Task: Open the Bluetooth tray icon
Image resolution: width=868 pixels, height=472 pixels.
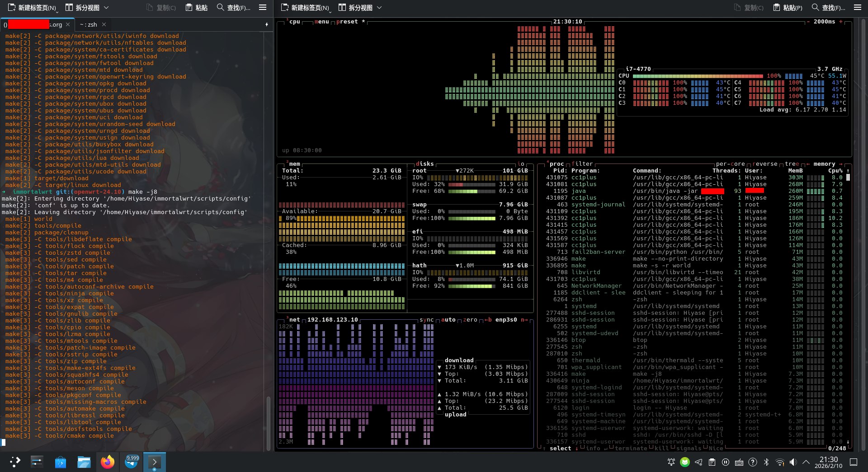Action: coord(766,462)
